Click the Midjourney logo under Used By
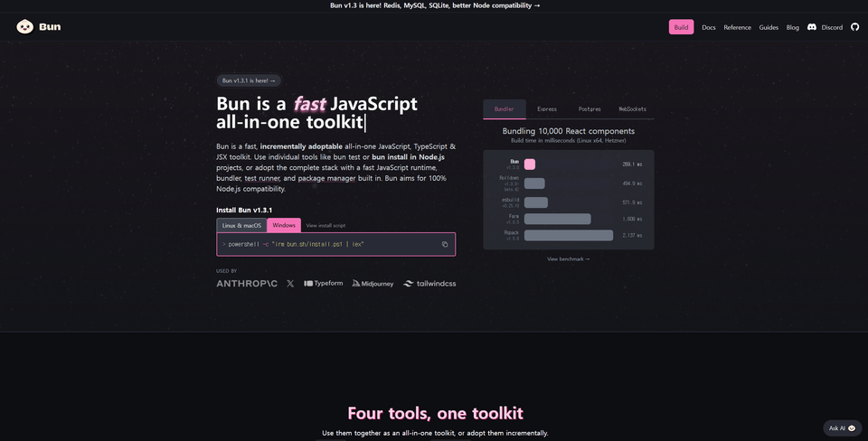The height and width of the screenshot is (441, 868). click(x=373, y=283)
